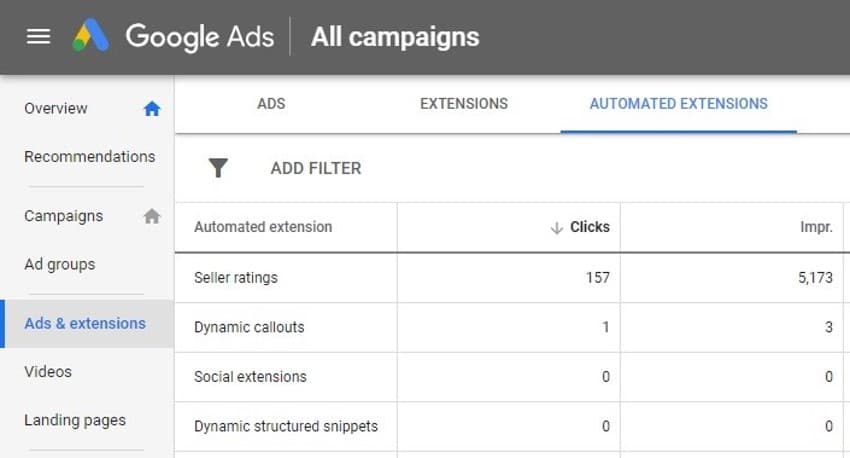Click the Clicks column sort arrow
This screenshot has height=458, width=850.
click(x=557, y=228)
